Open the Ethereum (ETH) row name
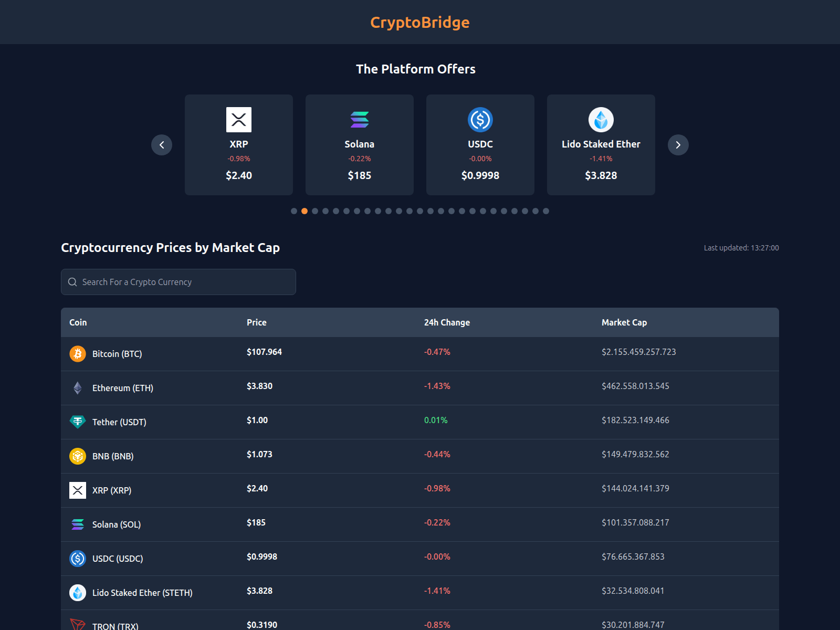This screenshot has width=840, height=630. pyautogui.click(x=123, y=388)
